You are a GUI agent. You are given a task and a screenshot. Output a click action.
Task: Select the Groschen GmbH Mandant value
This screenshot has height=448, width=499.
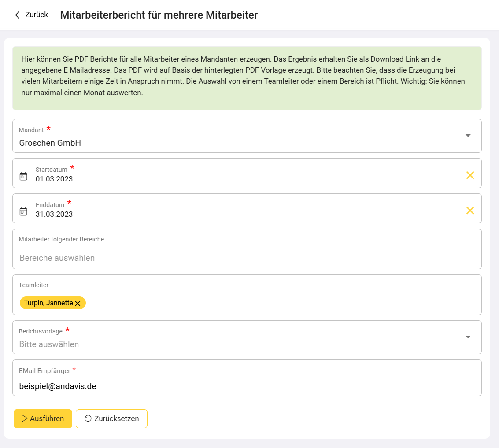click(50, 143)
